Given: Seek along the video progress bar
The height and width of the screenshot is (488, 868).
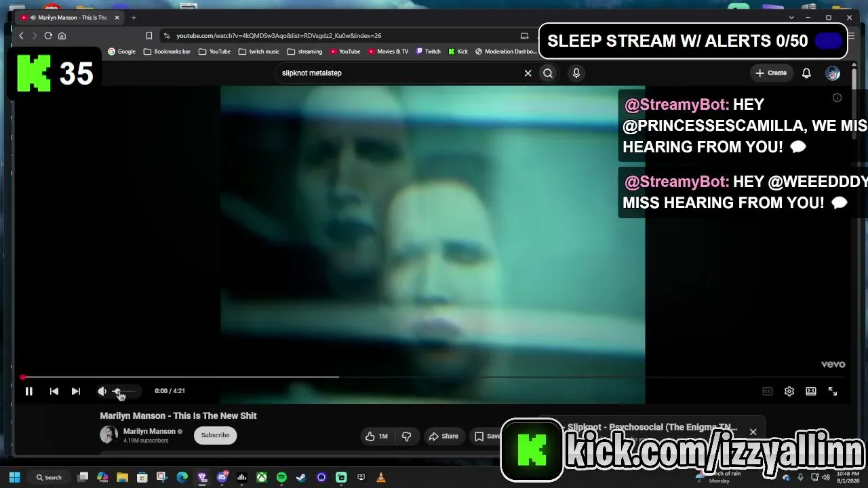Looking at the screenshot, I should tap(434, 377).
